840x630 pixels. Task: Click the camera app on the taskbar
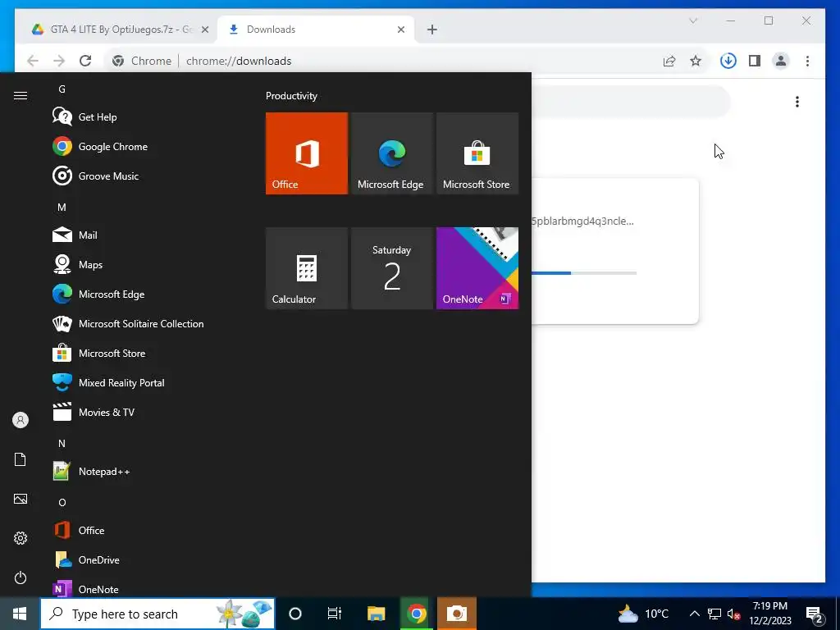pyautogui.click(x=457, y=614)
